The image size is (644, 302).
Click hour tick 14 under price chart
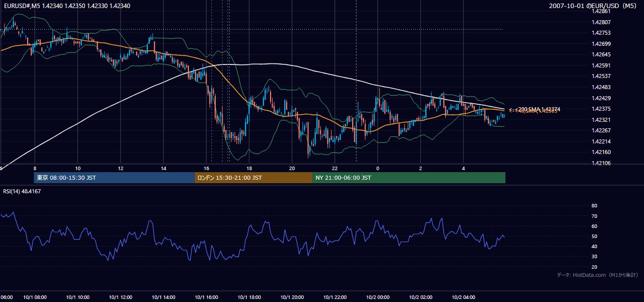(x=163, y=168)
